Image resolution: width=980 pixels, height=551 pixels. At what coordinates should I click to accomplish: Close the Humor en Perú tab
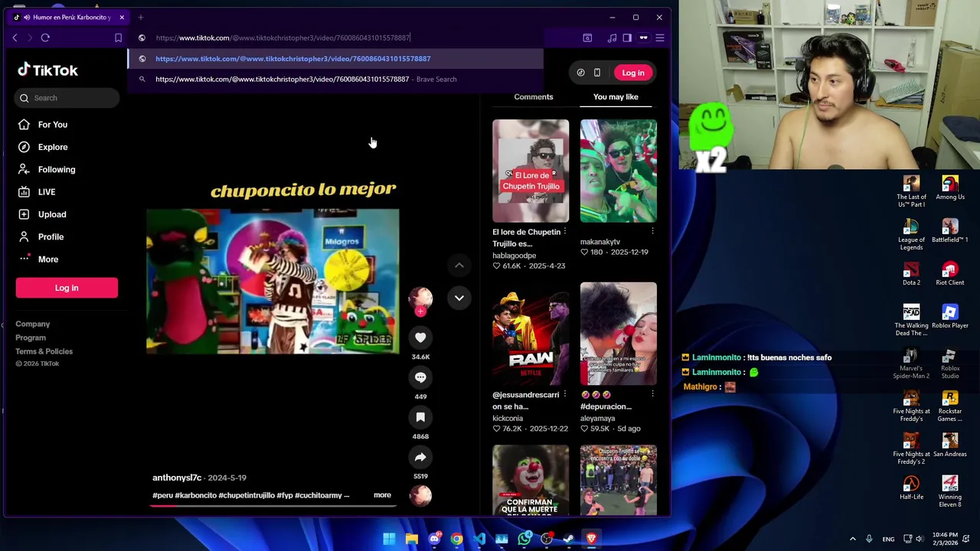(121, 17)
